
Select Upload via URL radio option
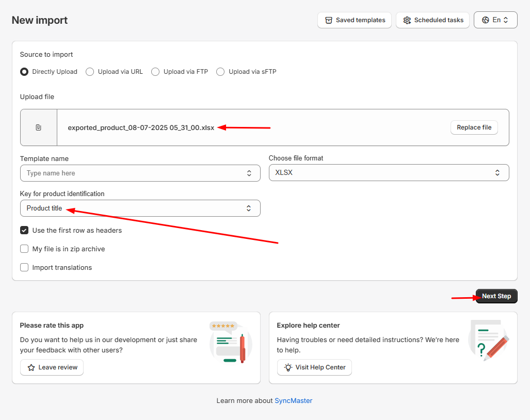[x=90, y=72]
